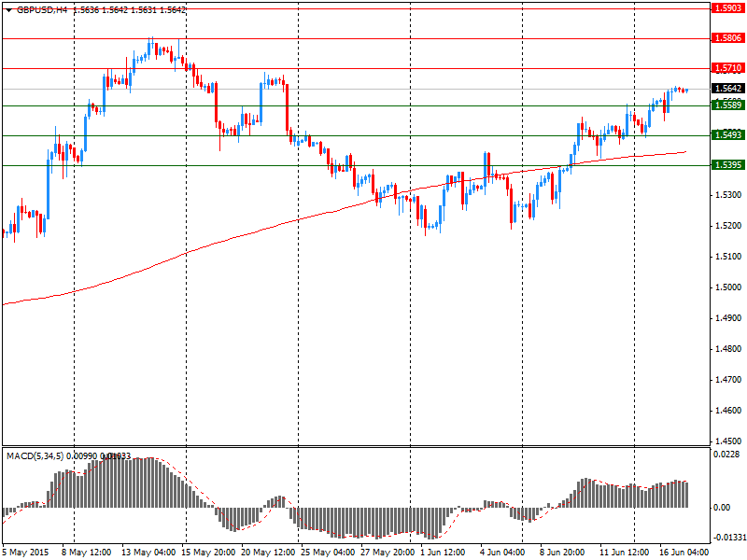Click the 1.5000 price axis value
The height and width of the screenshot is (560, 747).
pos(728,287)
